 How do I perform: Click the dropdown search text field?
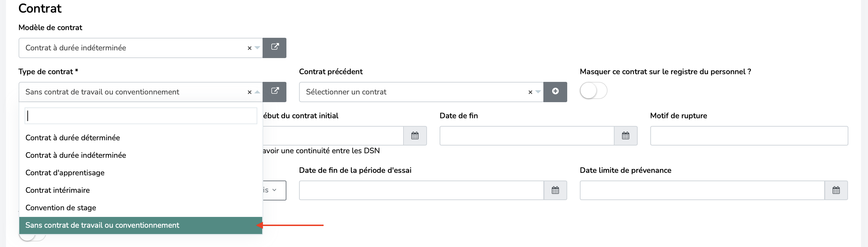pyautogui.click(x=141, y=116)
